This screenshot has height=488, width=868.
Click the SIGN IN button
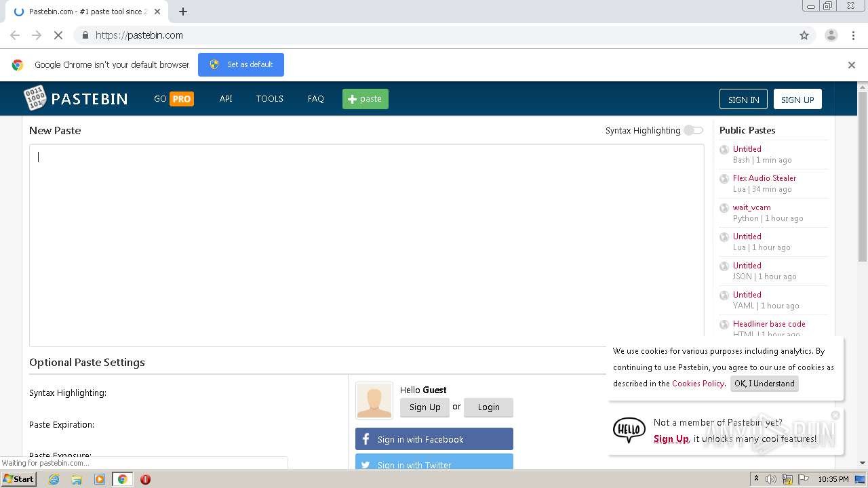[x=743, y=99]
